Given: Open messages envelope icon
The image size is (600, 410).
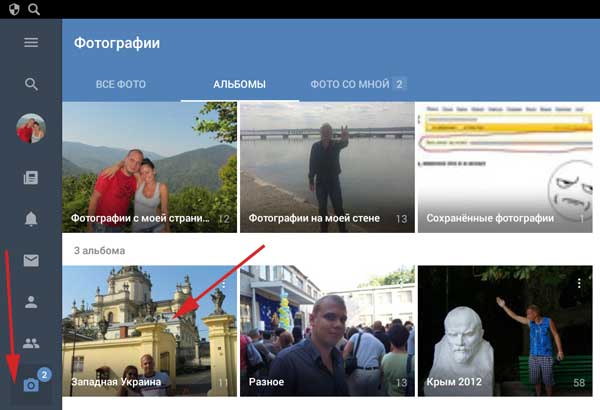Looking at the screenshot, I should (31, 261).
